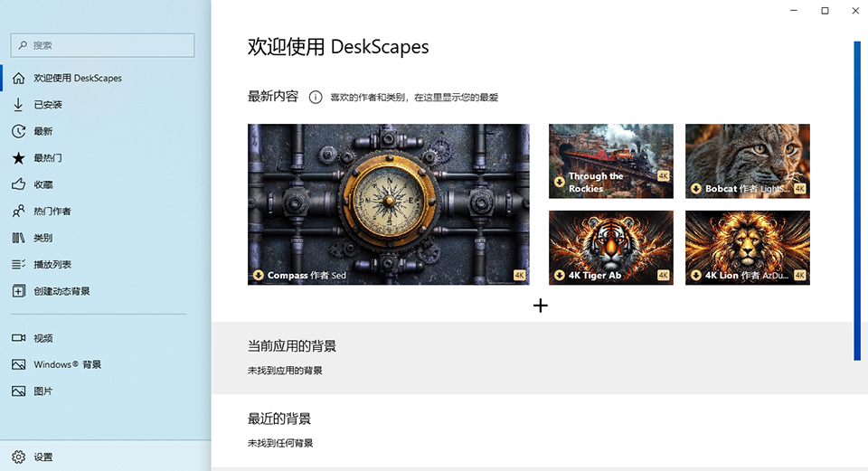The width and height of the screenshot is (868, 471).
Task: Select 图片 in the sidebar
Action: coord(105,391)
